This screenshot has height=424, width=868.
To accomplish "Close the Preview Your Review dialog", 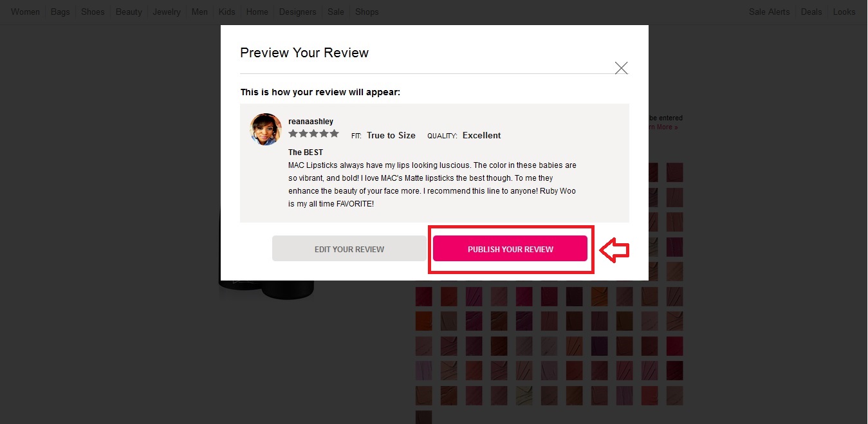I will pos(621,68).
